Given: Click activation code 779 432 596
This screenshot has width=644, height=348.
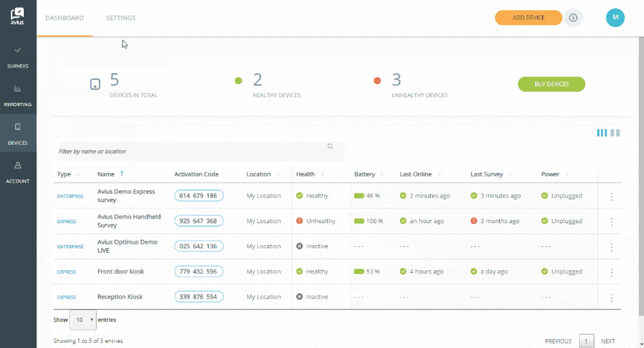Looking at the screenshot, I should [198, 271].
